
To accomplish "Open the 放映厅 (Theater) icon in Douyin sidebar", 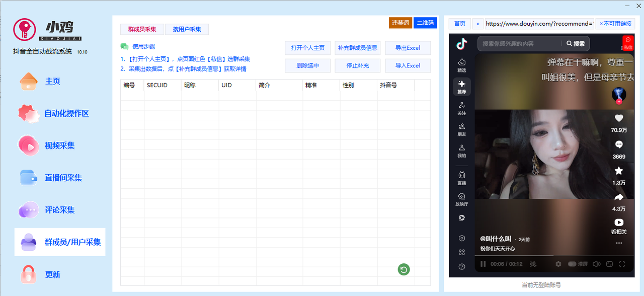I will (x=462, y=199).
